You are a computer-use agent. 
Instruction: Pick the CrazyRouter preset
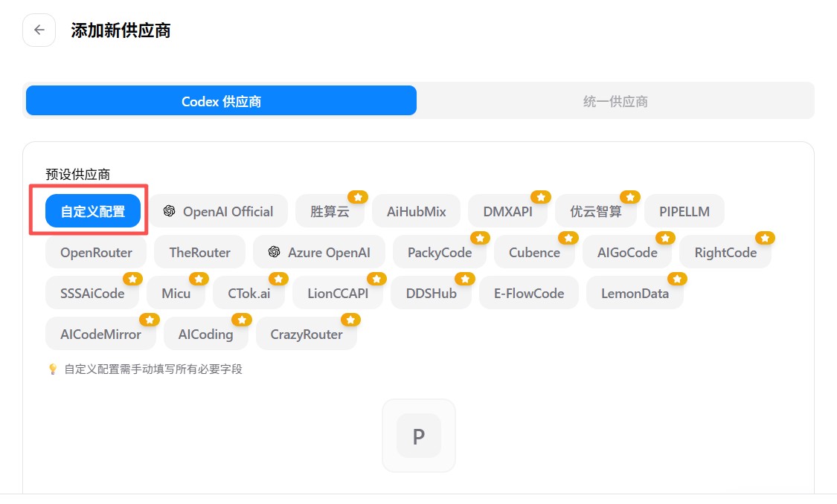pos(307,335)
